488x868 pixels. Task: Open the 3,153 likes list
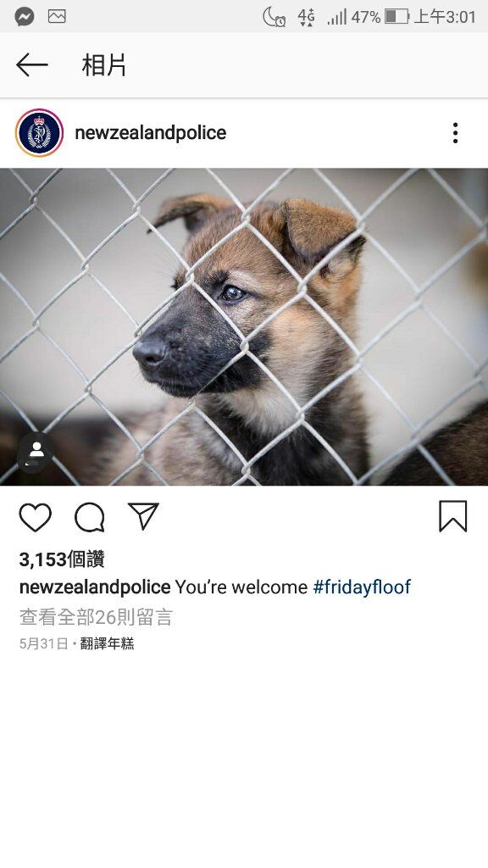click(62, 559)
